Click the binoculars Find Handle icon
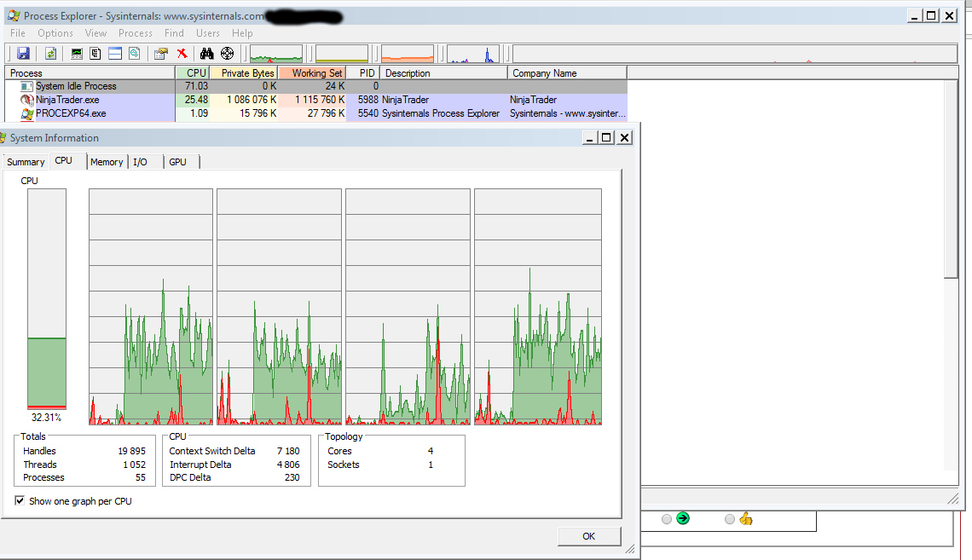Viewport: 972px width, 560px height. pyautogui.click(x=206, y=54)
